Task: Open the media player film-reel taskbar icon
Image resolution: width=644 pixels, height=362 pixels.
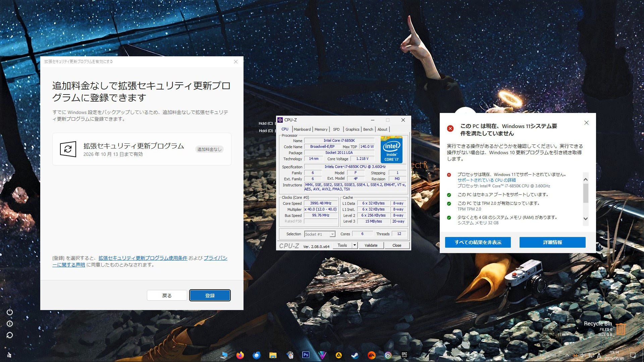Action: pos(290,355)
